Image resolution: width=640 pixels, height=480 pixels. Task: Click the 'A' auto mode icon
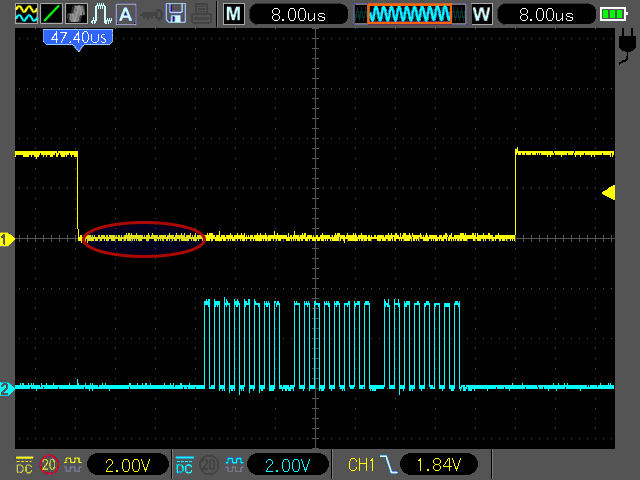pos(126,14)
